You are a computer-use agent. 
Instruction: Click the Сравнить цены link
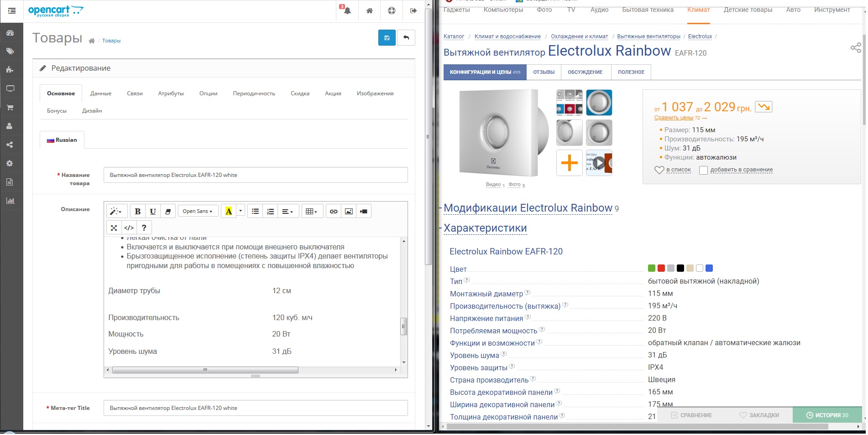coord(674,118)
